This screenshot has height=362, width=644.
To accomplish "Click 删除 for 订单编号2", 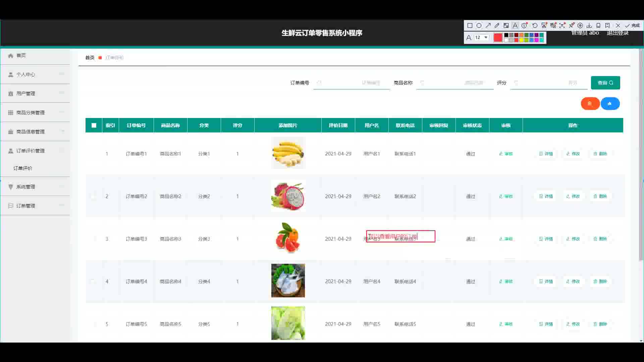I will click(x=600, y=196).
